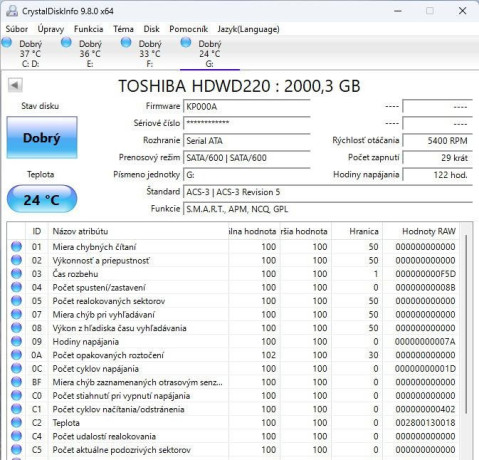Viewport: 479px width, 460px height.
Task: Click the Hranica column header
Action: 357,231
